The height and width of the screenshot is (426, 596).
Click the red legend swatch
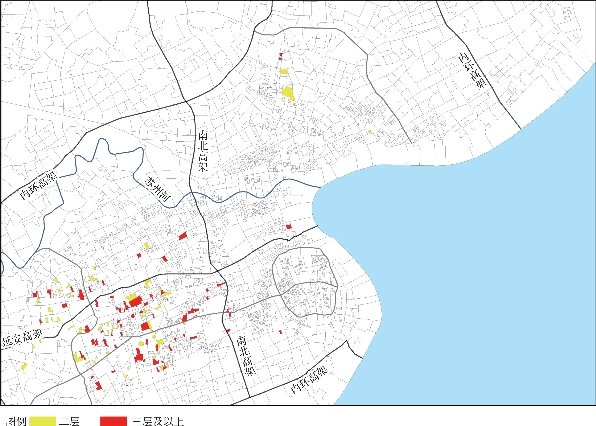[x=113, y=421]
